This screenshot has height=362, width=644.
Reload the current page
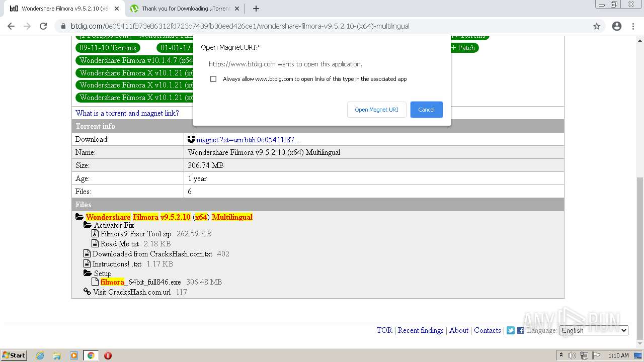click(43, 26)
